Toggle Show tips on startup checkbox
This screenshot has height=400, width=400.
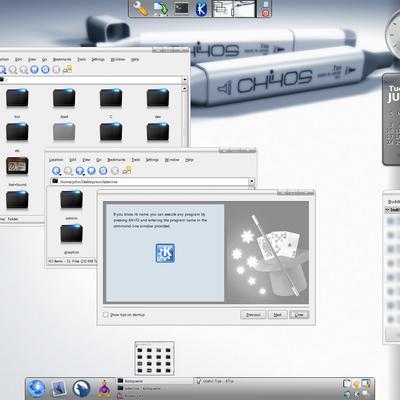pos(106,315)
